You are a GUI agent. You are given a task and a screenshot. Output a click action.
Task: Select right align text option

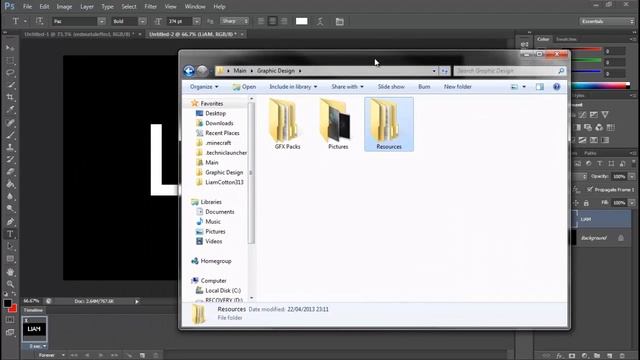click(x=284, y=21)
